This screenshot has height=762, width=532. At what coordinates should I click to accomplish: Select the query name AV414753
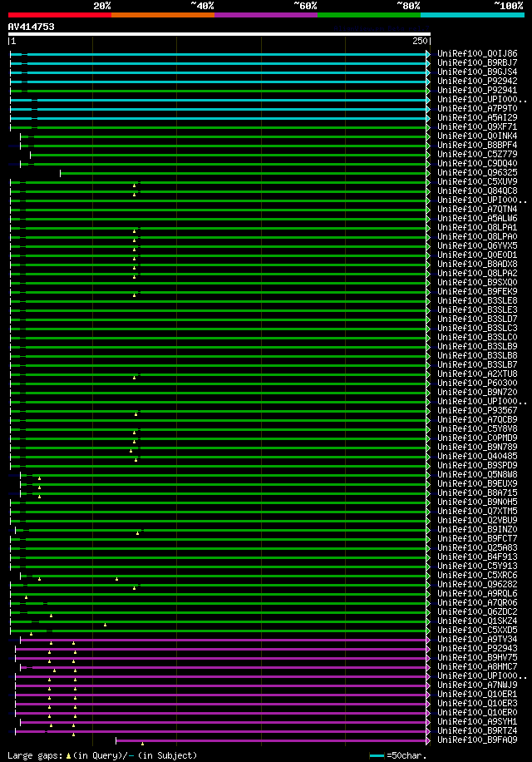(x=31, y=27)
